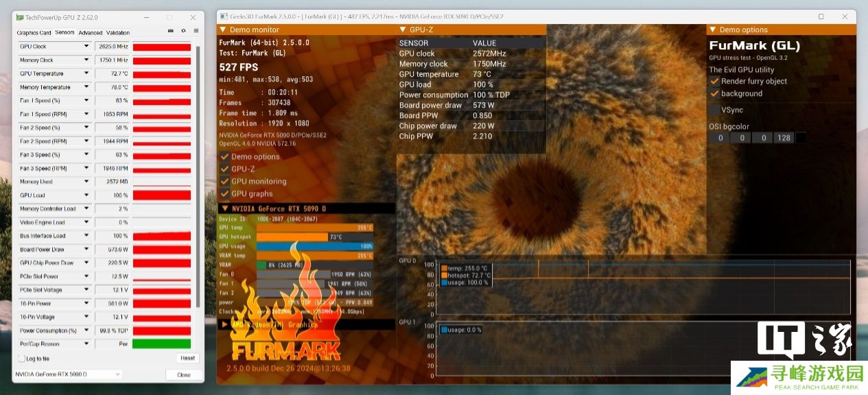Screen dimensions: 868x395
Task: Click the GPU-Z refresh icon
Action: [183, 31]
